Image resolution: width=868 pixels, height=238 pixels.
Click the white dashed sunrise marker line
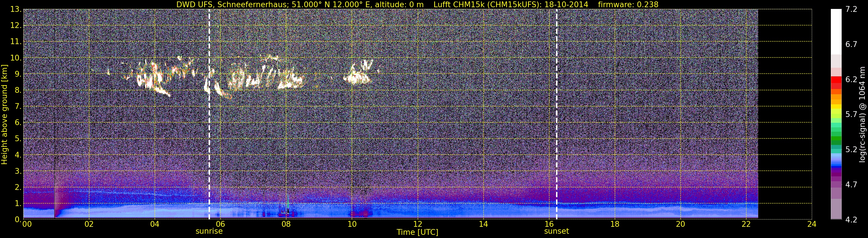point(209,114)
